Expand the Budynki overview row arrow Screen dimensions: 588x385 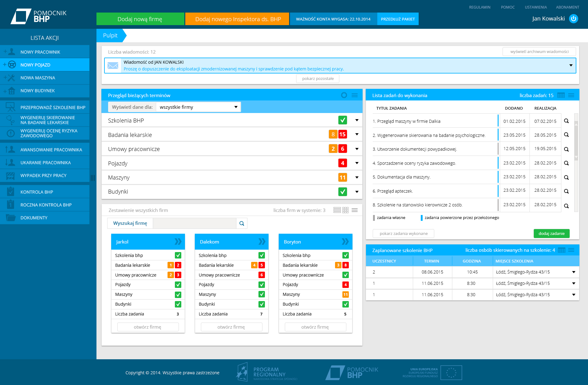[357, 192]
